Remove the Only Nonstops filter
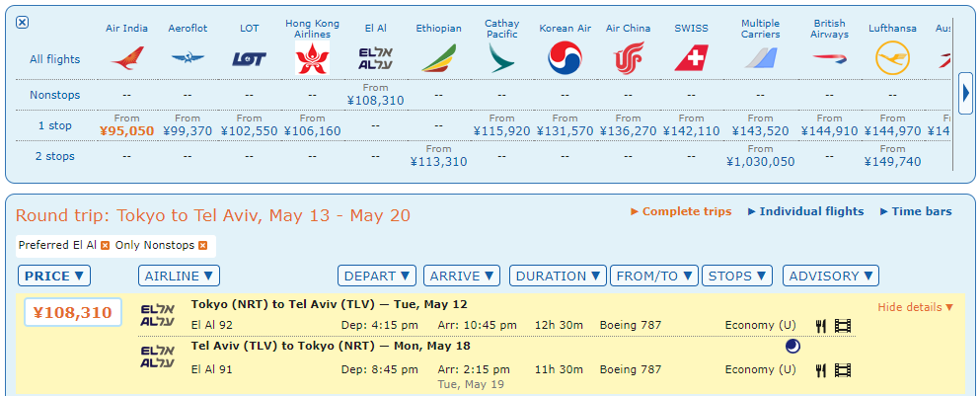Viewport: 980px width, 396px height. tap(202, 245)
